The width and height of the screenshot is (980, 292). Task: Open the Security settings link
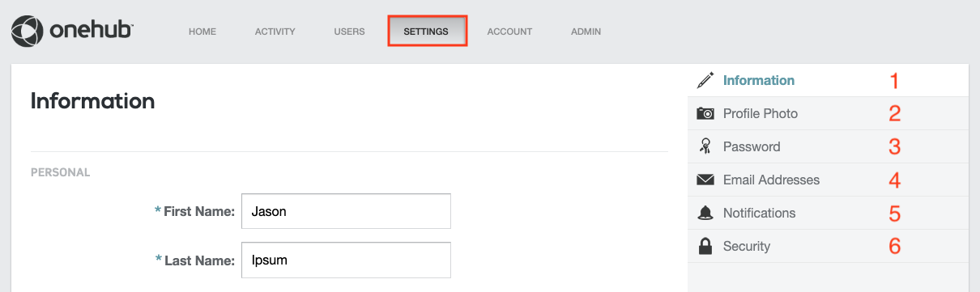point(828,246)
